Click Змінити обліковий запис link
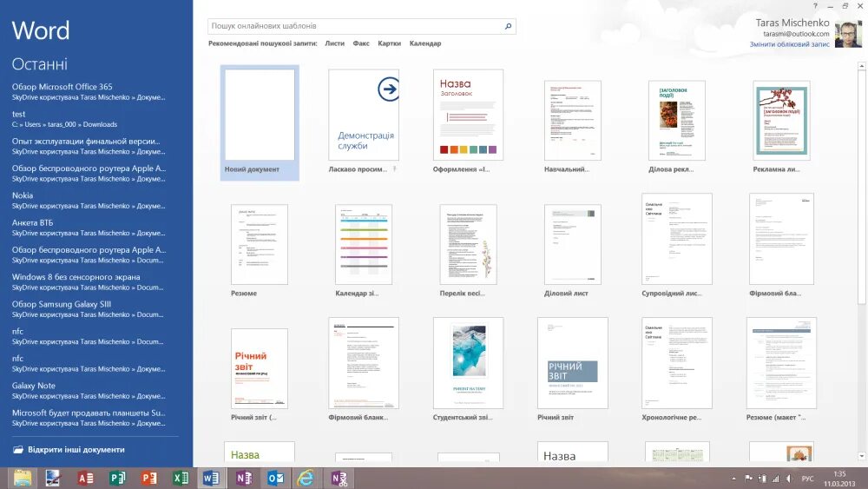Image resolution: width=868 pixels, height=489 pixels. pos(789,44)
